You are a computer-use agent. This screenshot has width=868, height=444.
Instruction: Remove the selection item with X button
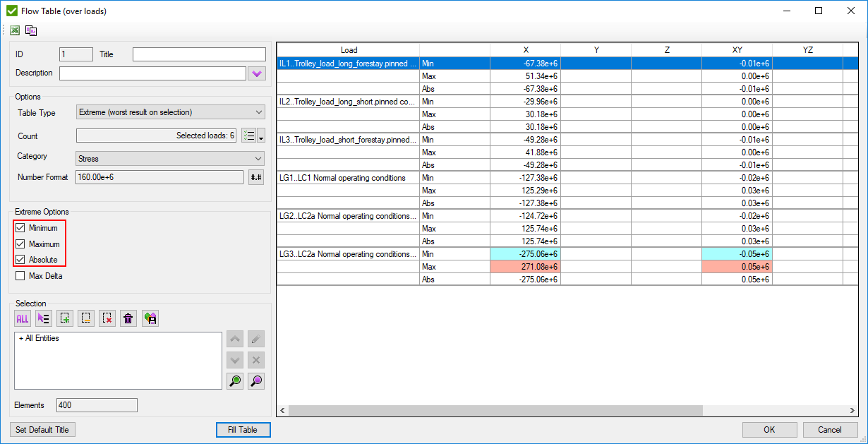tap(257, 360)
